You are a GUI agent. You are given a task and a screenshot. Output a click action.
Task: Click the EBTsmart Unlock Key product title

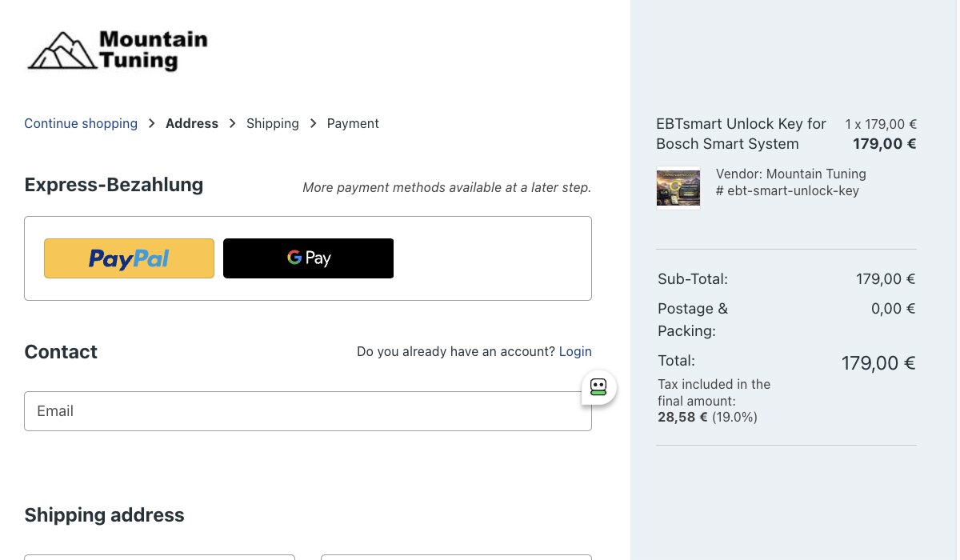click(741, 134)
